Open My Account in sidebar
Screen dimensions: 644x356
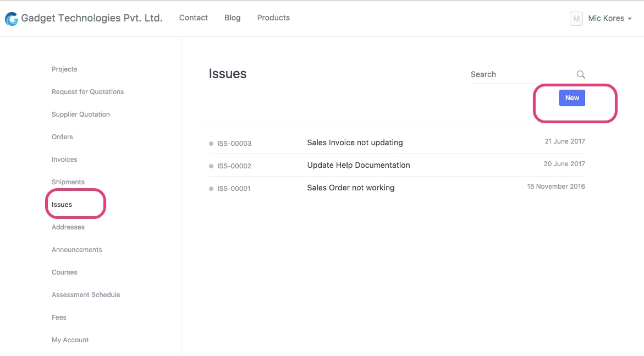[70, 340]
